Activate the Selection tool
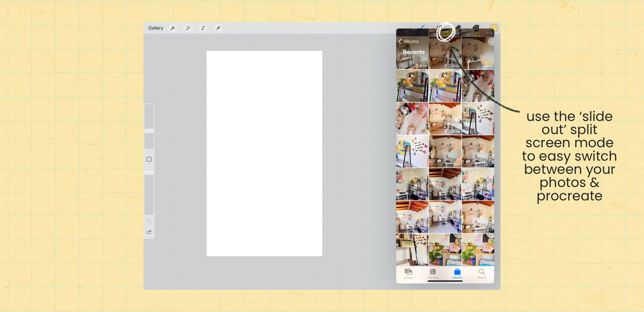 (203, 28)
